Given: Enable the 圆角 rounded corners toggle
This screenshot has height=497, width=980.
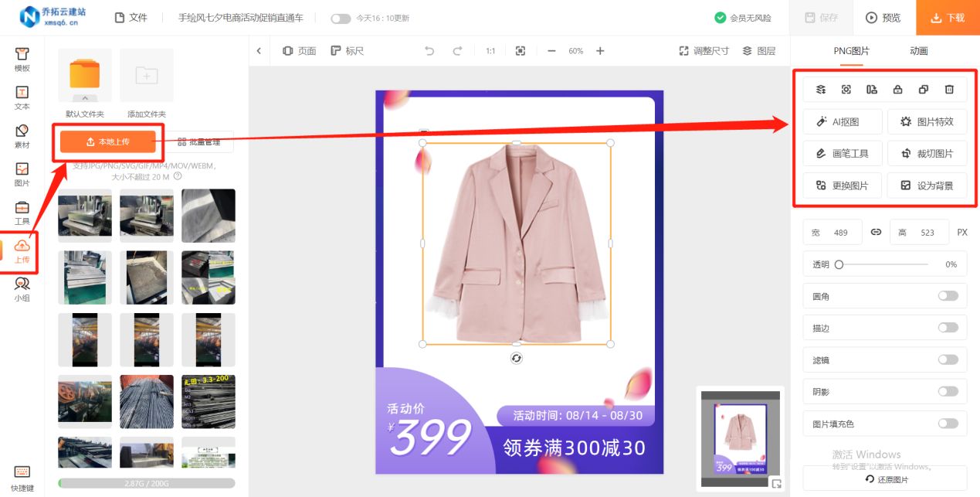Looking at the screenshot, I should tap(949, 295).
